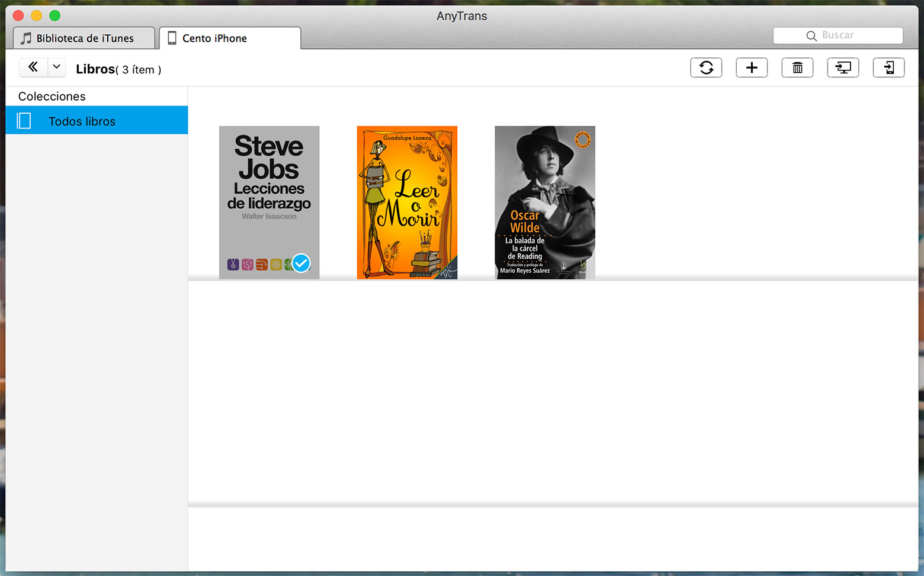The height and width of the screenshot is (576, 924).
Task: Delete selected book with trash icon
Action: pos(797,67)
